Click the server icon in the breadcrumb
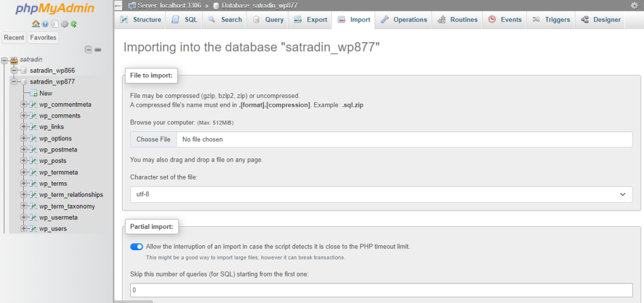This screenshot has height=303, width=644. pyautogui.click(x=132, y=6)
